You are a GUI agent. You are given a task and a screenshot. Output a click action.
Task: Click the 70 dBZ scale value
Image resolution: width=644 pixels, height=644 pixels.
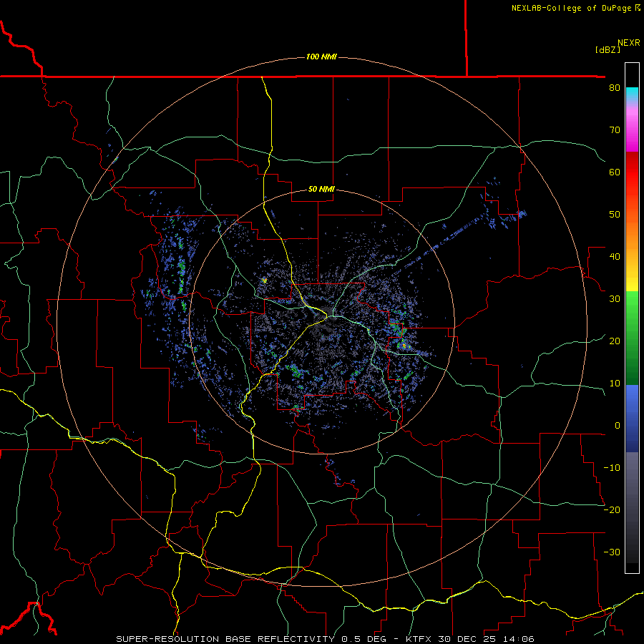coord(615,130)
